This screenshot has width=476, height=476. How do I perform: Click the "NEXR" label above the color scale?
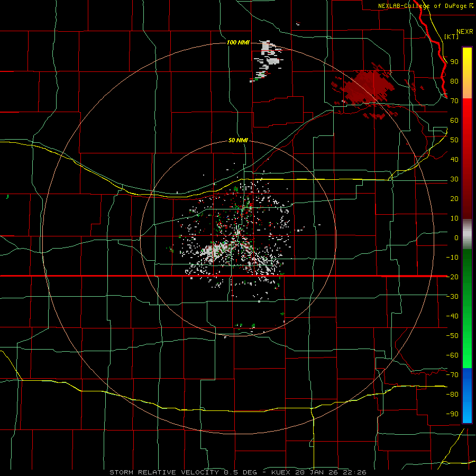tap(465, 32)
